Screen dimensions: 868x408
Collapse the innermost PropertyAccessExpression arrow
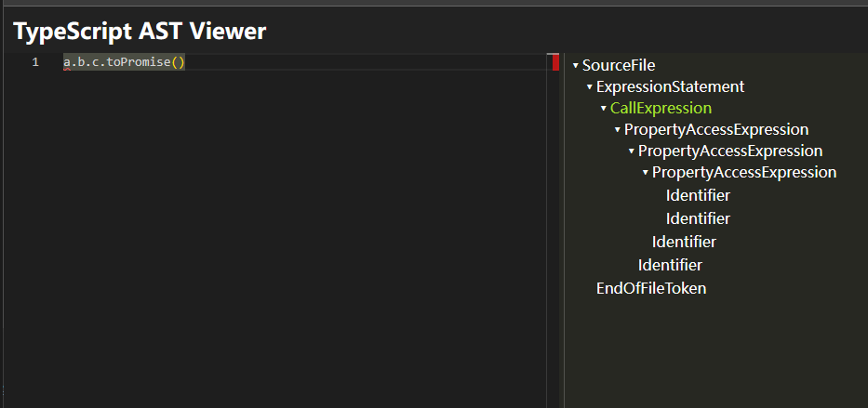point(646,173)
